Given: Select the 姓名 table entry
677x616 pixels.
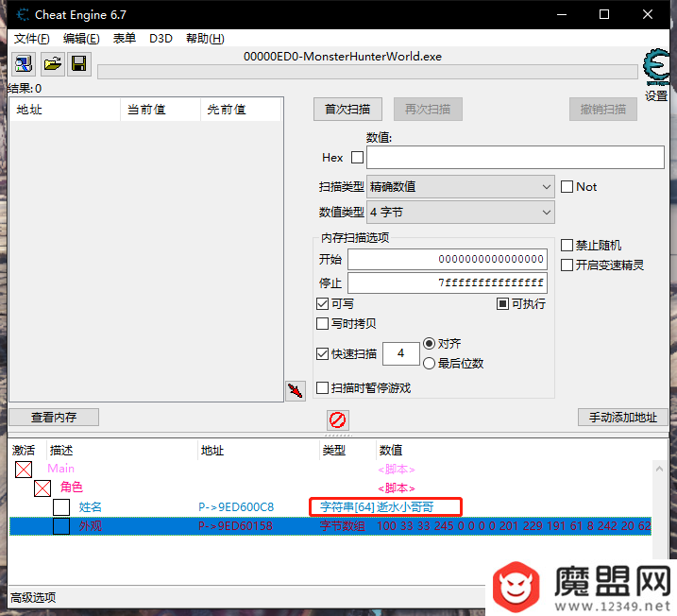Looking at the screenshot, I should 91,507.
